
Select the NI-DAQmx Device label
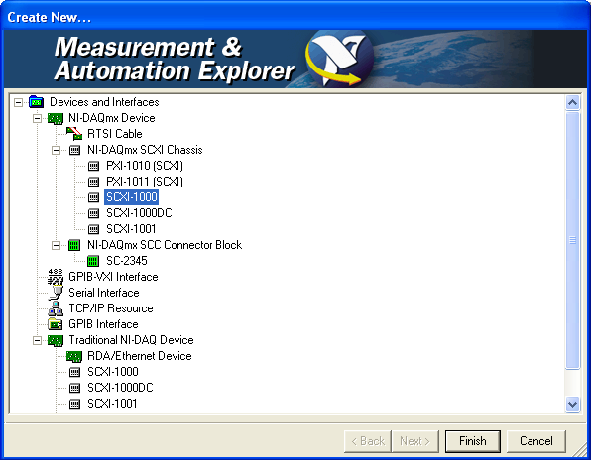112,118
